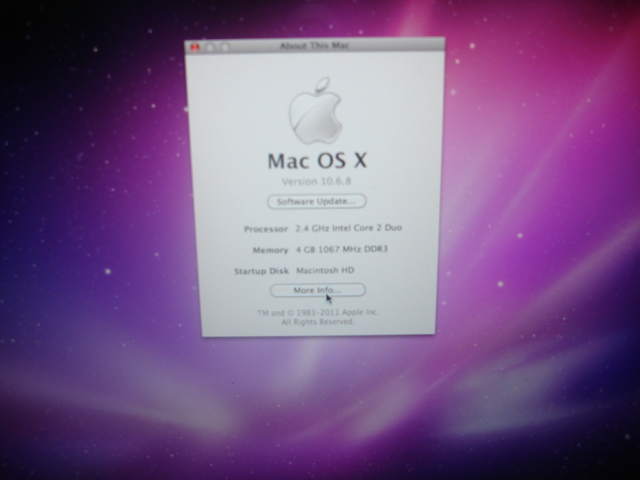Select the 2.4 GHz Intel Core 2 Duo text
The height and width of the screenshot is (480, 640).
point(349,228)
